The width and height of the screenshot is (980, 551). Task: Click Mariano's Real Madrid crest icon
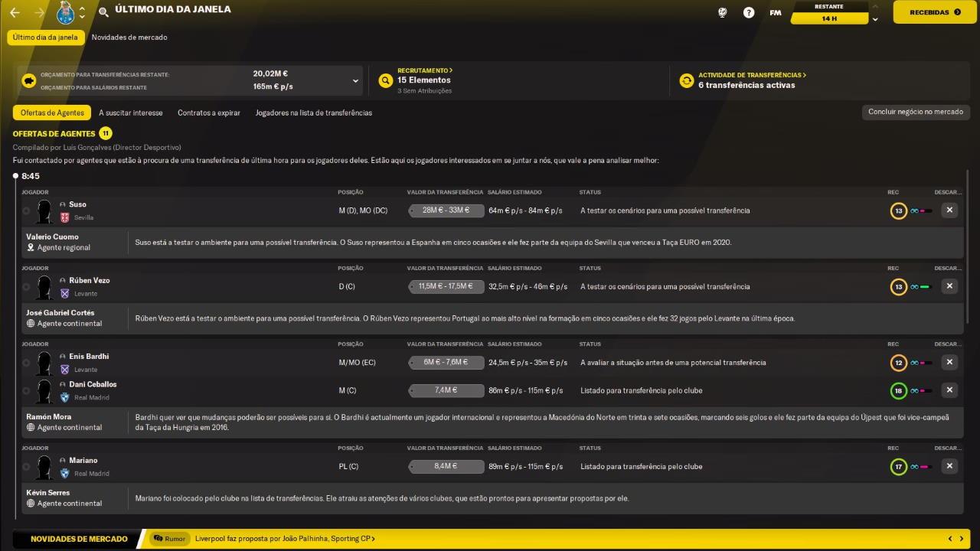click(64, 473)
